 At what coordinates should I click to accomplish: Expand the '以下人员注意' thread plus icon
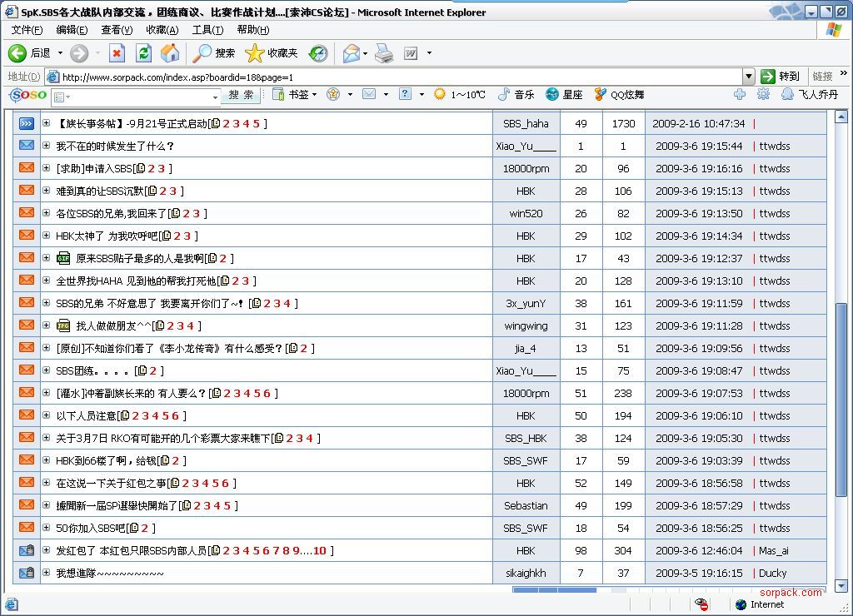click(x=47, y=415)
